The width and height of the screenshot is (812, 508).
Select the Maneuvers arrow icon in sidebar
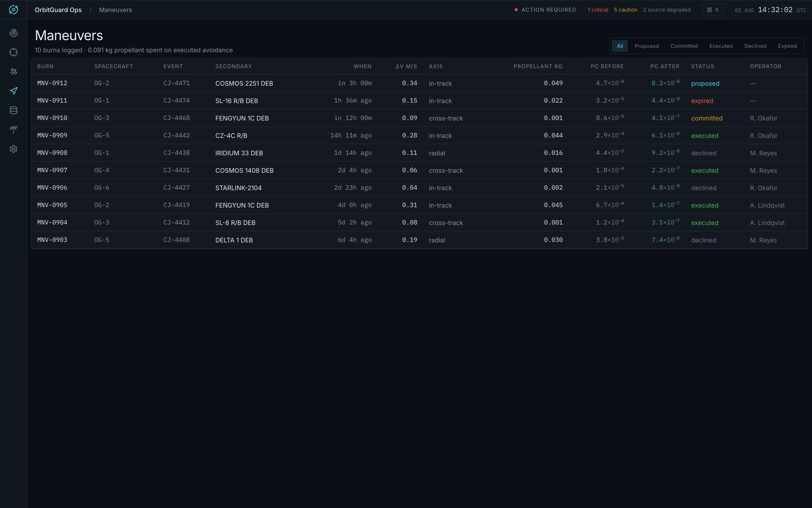[x=14, y=91]
